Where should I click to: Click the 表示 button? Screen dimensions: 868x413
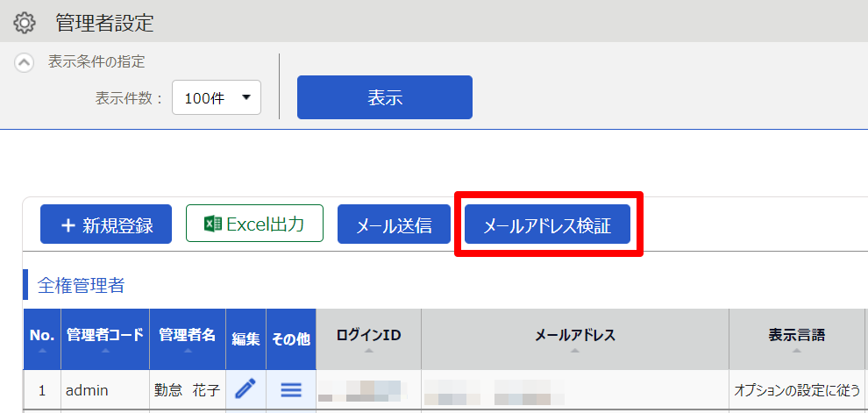pyautogui.click(x=385, y=97)
